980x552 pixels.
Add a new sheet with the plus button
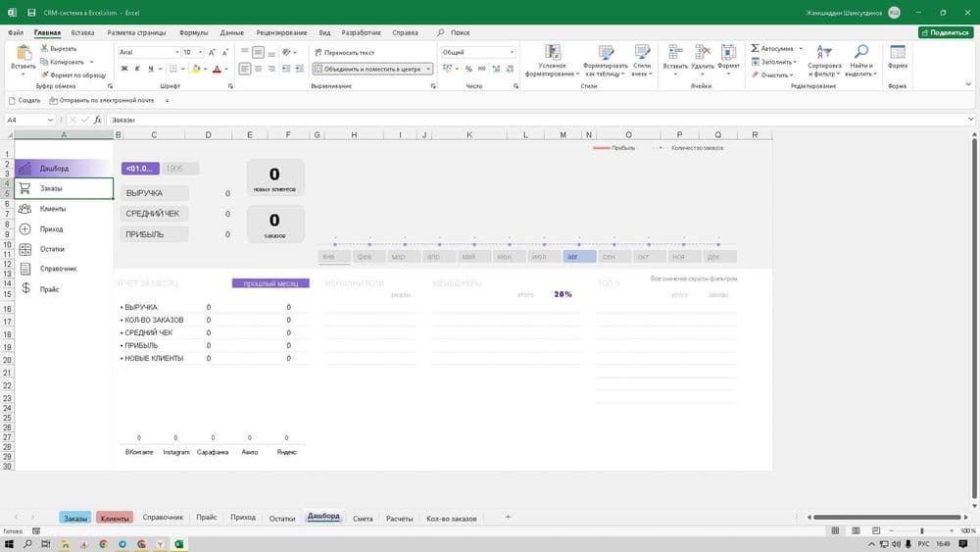(508, 517)
